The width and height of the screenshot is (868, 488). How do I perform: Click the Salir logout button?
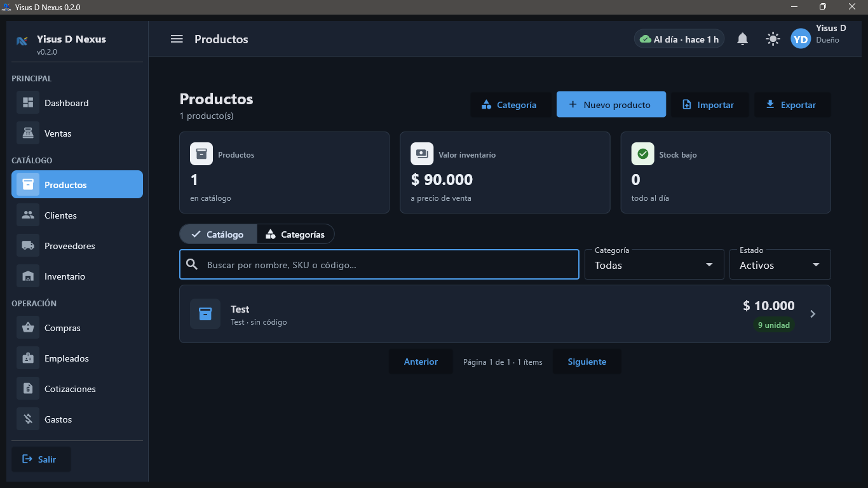(x=41, y=459)
